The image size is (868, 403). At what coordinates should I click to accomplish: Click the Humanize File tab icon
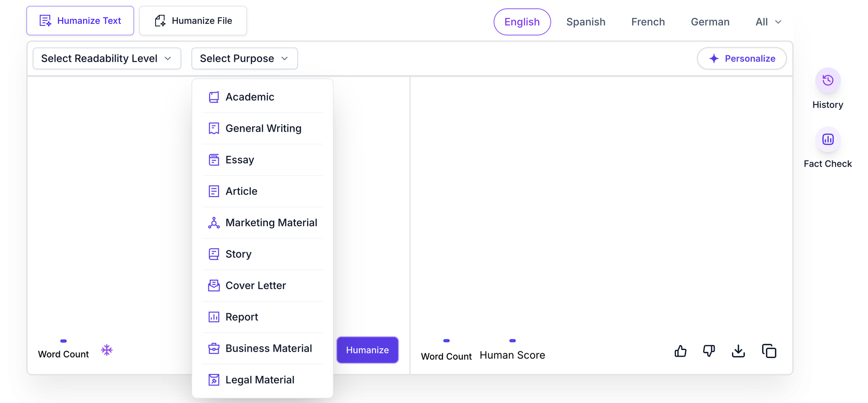[x=160, y=20]
